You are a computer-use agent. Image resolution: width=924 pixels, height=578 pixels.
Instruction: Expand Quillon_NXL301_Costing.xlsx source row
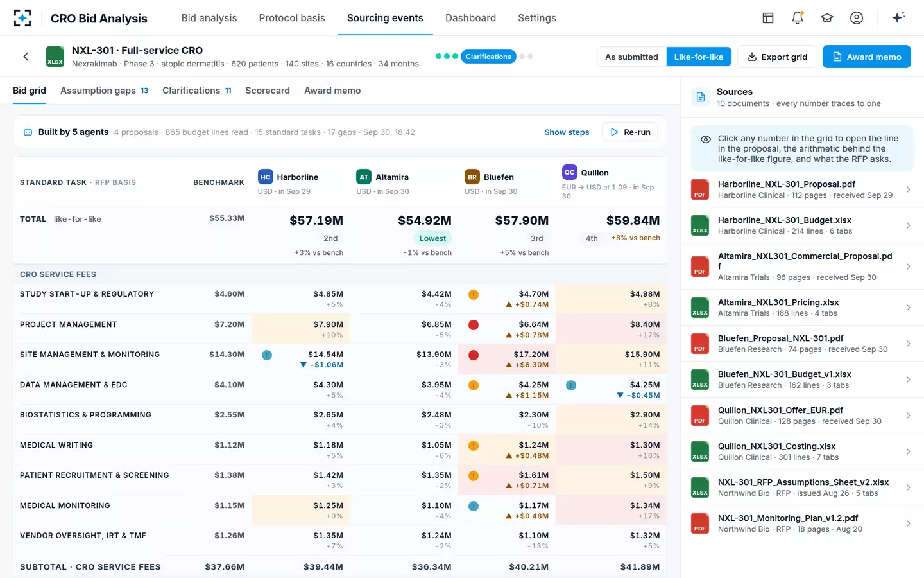point(802,451)
